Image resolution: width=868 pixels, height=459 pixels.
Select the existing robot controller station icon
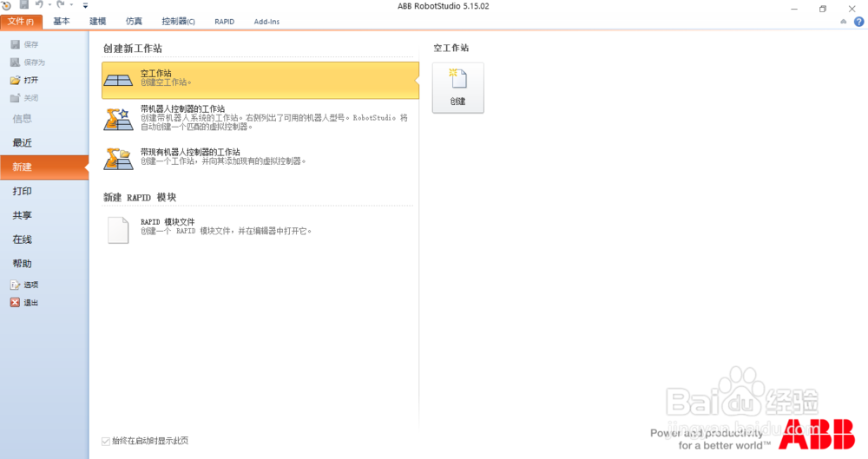[118, 159]
